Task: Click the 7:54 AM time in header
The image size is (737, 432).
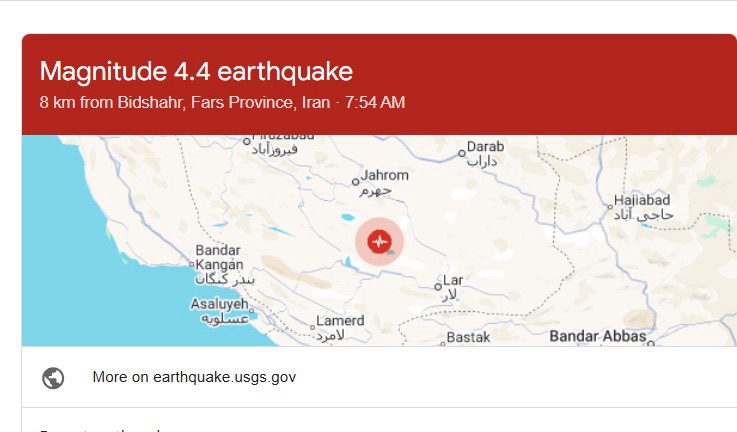Action: (375, 102)
